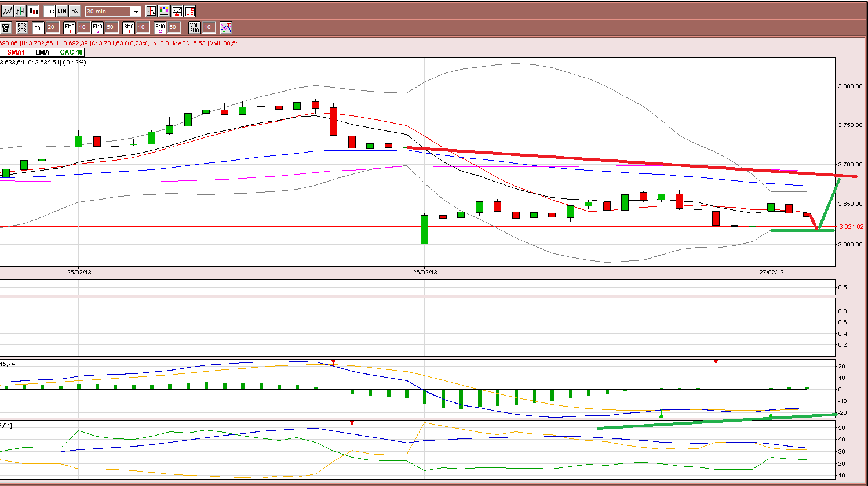The height and width of the screenshot is (486, 868).
Task: Toggle the PAR SAR indicator
Action: pos(22,27)
